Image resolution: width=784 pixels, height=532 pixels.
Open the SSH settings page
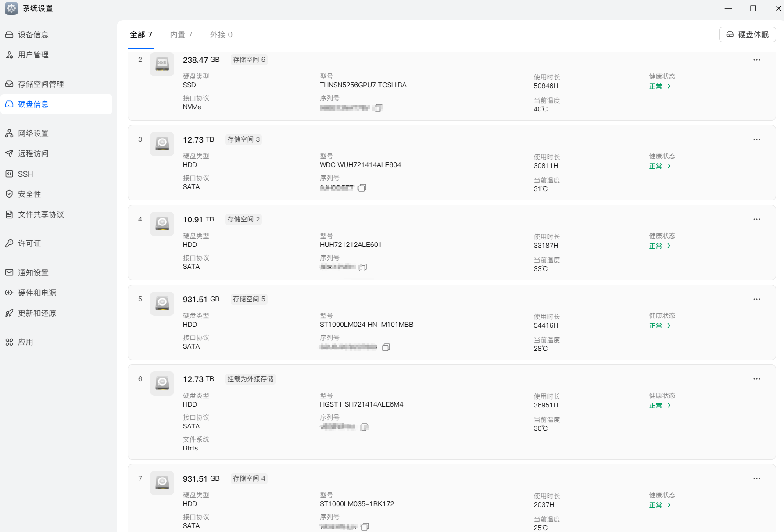[25, 174]
